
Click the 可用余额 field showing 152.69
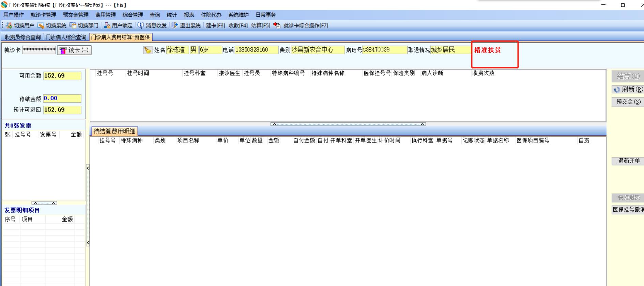click(x=62, y=76)
